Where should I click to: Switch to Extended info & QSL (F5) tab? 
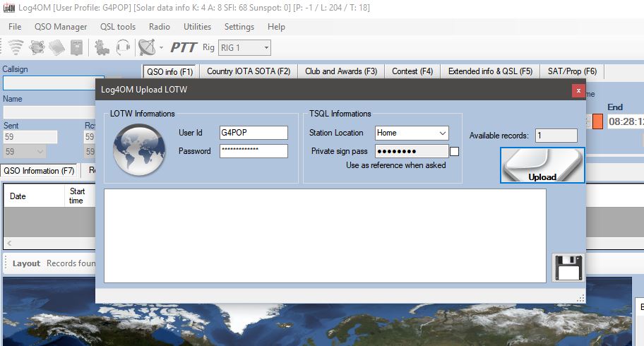(x=490, y=71)
